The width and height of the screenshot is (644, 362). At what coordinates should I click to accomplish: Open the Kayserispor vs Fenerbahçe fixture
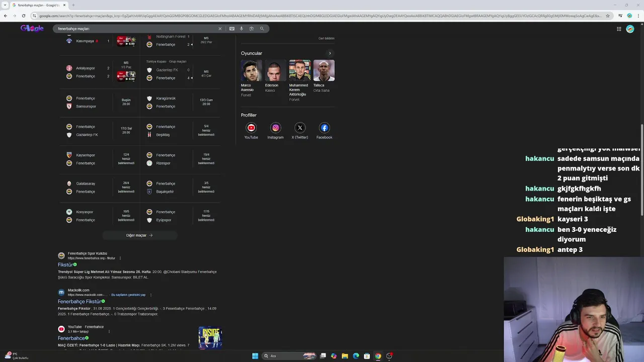click(100, 159)
